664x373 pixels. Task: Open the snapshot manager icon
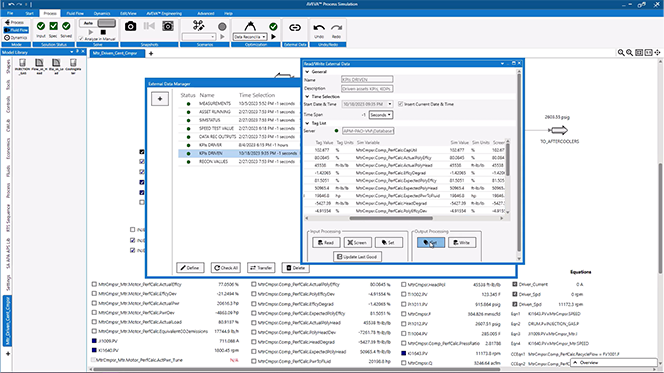[x=168, y=26]
